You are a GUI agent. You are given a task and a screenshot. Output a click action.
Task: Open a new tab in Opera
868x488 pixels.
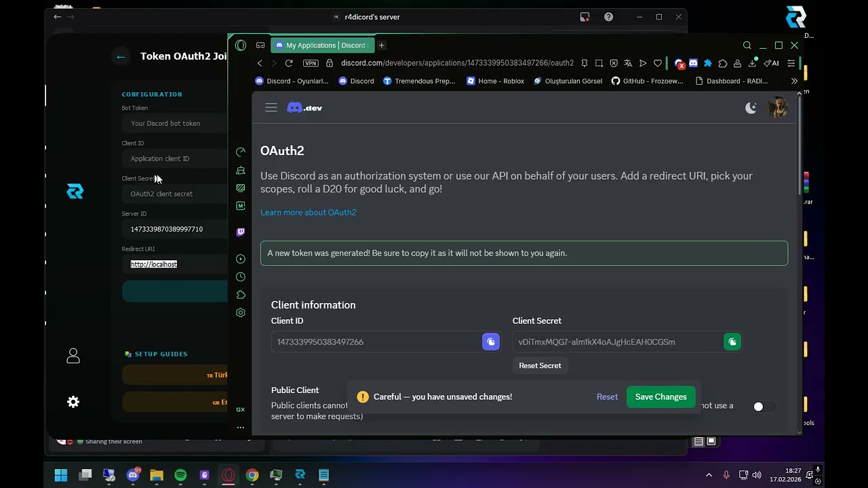382,45
